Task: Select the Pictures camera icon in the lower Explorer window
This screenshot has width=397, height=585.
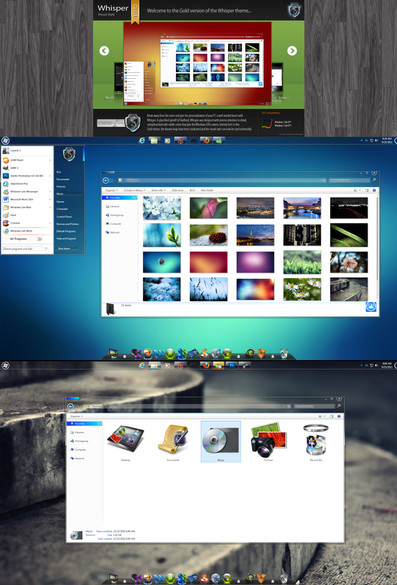Action: 268,441
